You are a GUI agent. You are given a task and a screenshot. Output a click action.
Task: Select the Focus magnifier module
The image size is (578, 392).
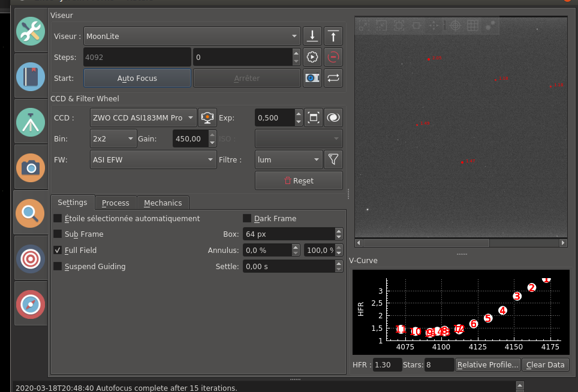pos(31,213)
